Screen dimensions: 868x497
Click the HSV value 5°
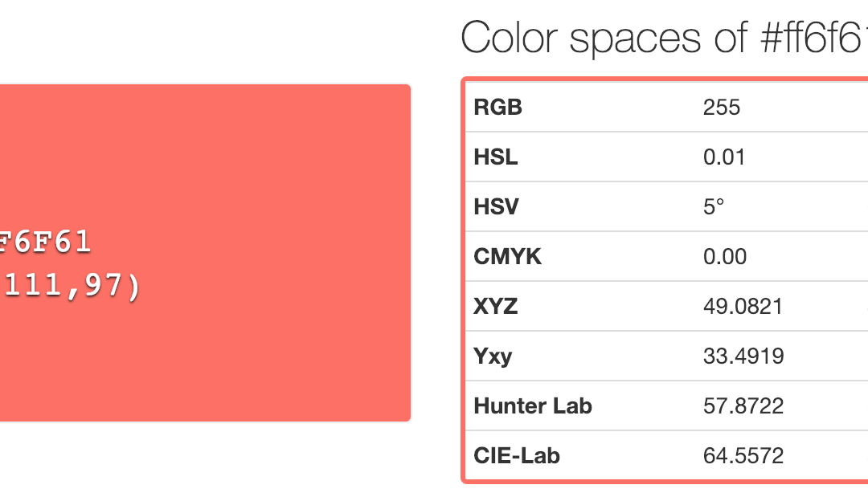click(714, 206)
